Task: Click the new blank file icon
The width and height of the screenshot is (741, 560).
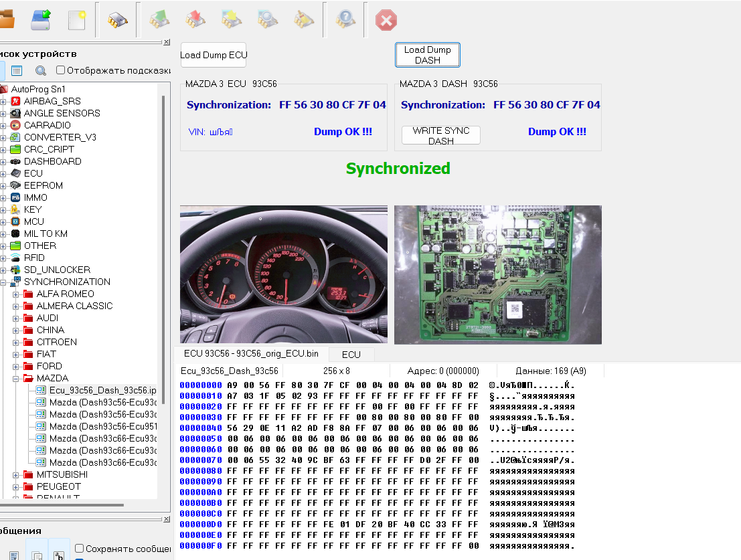Action: pos(77,20)
